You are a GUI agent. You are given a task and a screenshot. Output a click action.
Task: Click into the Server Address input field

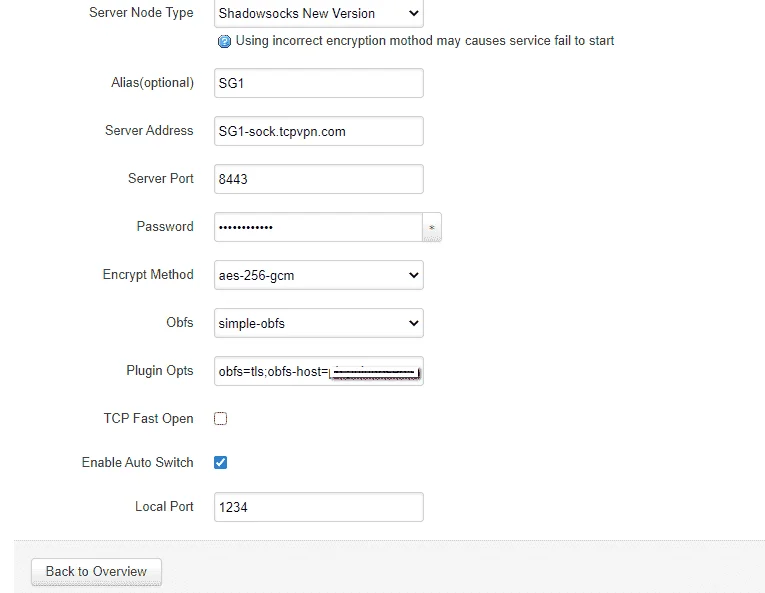click(319, 131)
